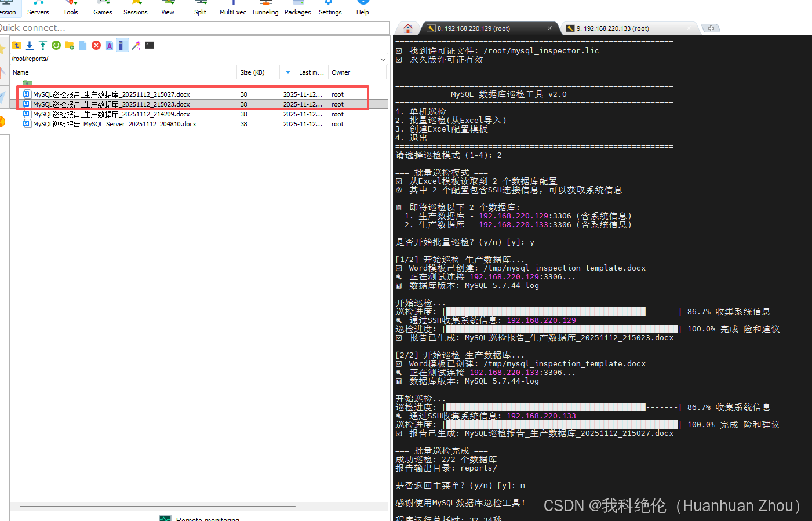Click the sort arrow beside the Last m... column
The width and height of the screenshot is (812, 521).
(x=288, y=72)
